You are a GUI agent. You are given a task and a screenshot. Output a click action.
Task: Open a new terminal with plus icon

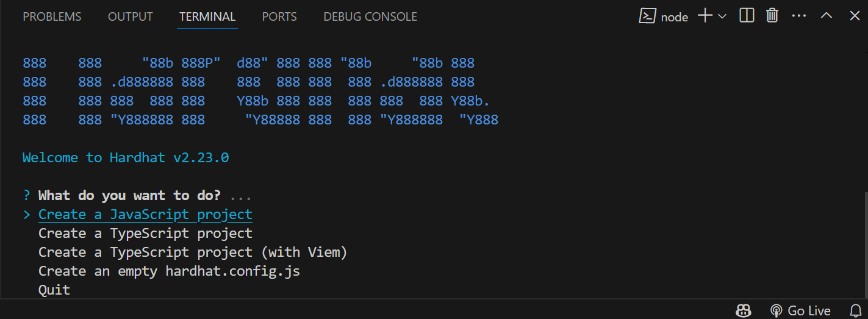(705, 16)
